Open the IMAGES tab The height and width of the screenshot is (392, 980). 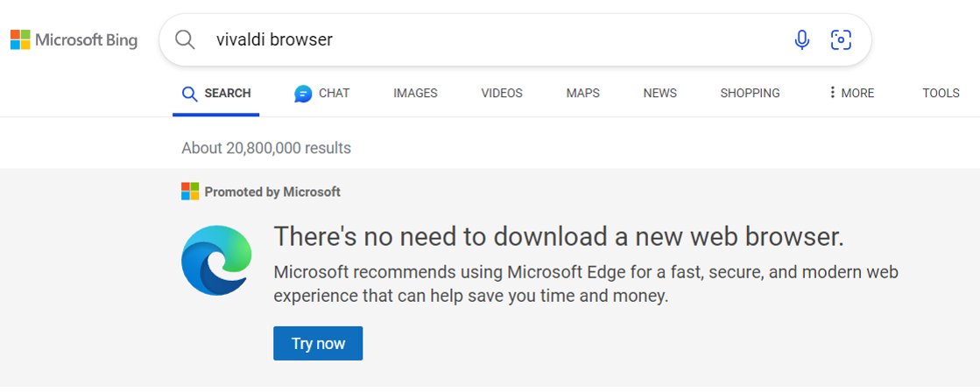(416, 94)
